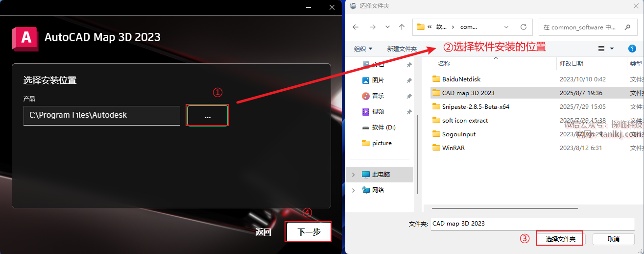Open the 组织 menu
The height and width of the screenshot is (254, 644).
[x=363, y=49]
